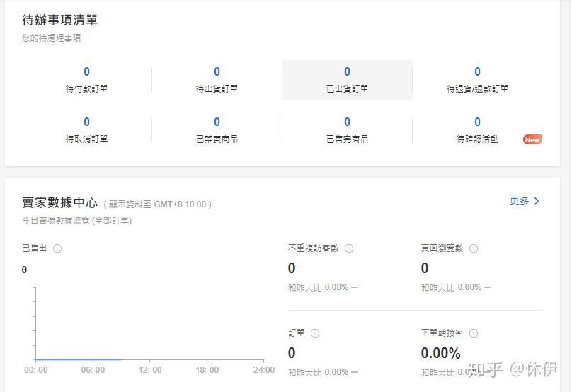
Task: Click info icon beside 下單轉換率
Action: pos(474,333)
